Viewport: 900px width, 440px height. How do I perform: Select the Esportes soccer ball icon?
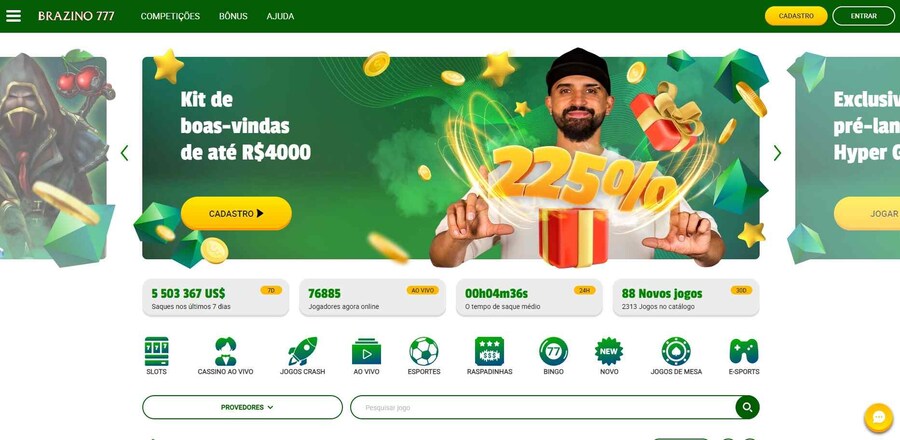424,351
